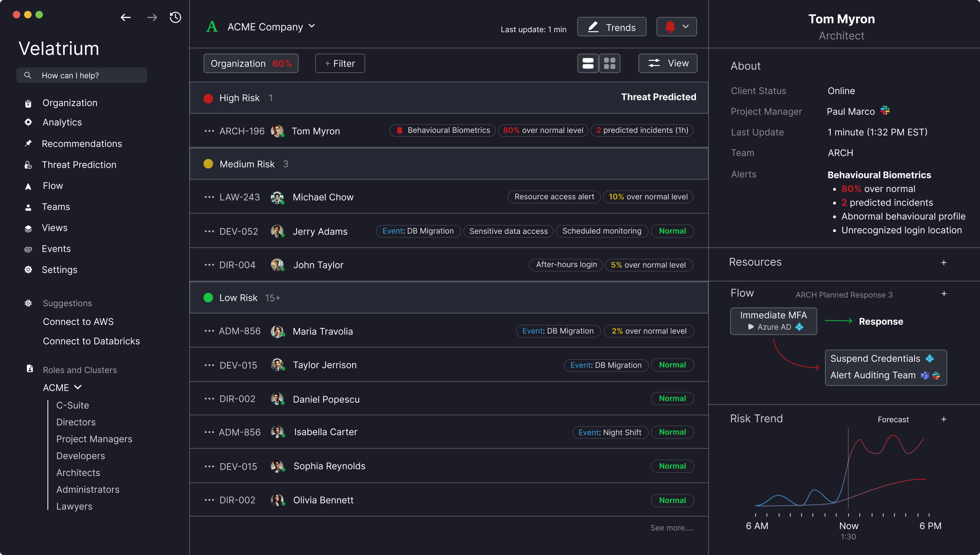
Task: Click Tom Myron's avatar thumbnail
Action: [x=277, y=131]
